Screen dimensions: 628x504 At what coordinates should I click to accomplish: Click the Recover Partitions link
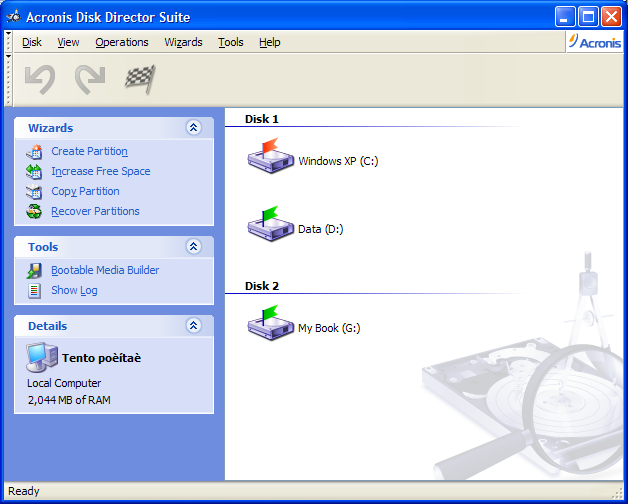point(95,211)
